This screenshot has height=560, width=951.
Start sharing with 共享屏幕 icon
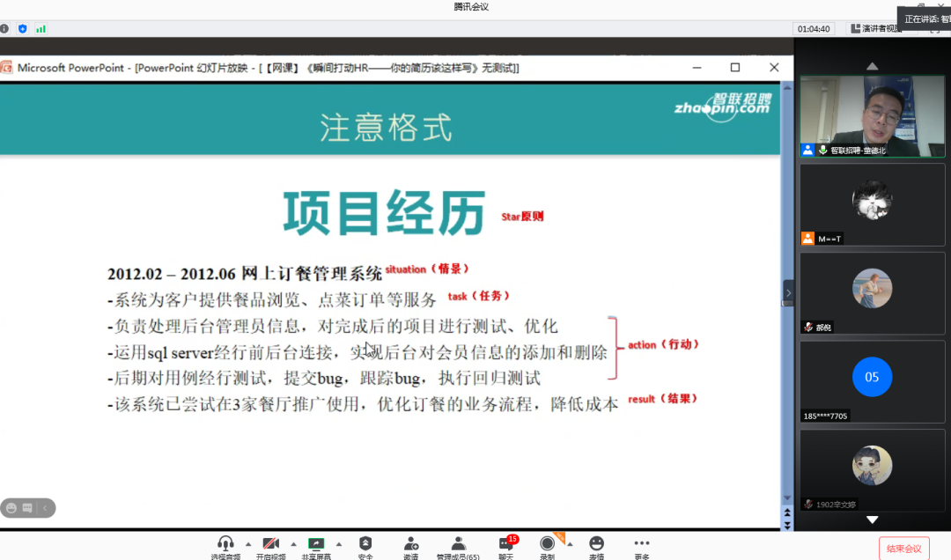coord(316,544)
